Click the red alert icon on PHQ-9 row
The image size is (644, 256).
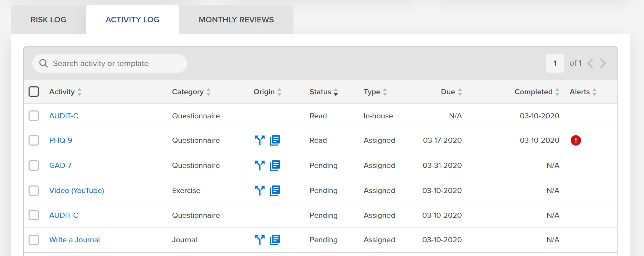576,140
